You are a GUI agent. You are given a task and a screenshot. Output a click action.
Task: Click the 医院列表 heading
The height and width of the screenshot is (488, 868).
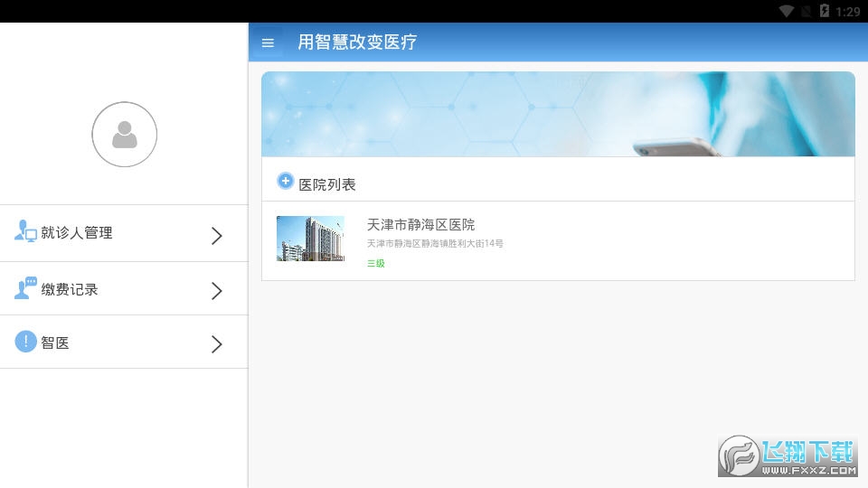(x=327, y=184)
